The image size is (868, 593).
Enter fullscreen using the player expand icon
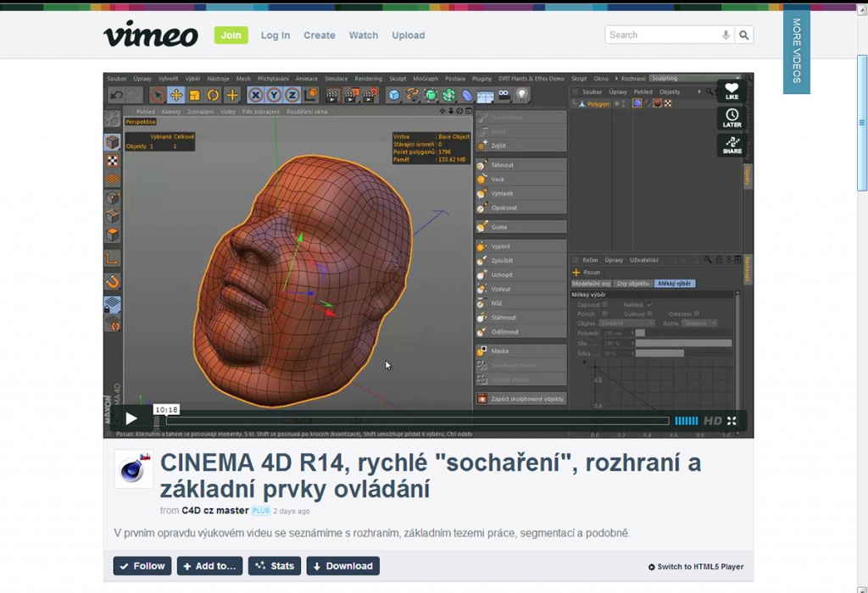(x=732, y=421)
